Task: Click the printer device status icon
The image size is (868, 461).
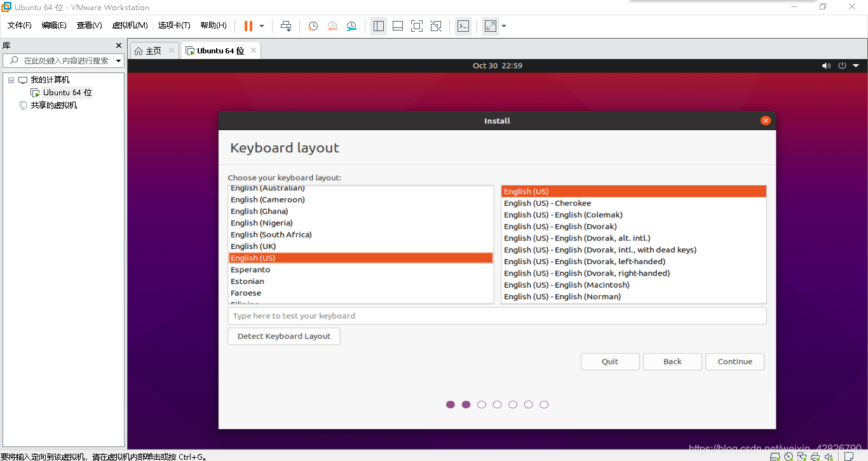Action: point(815,456)
